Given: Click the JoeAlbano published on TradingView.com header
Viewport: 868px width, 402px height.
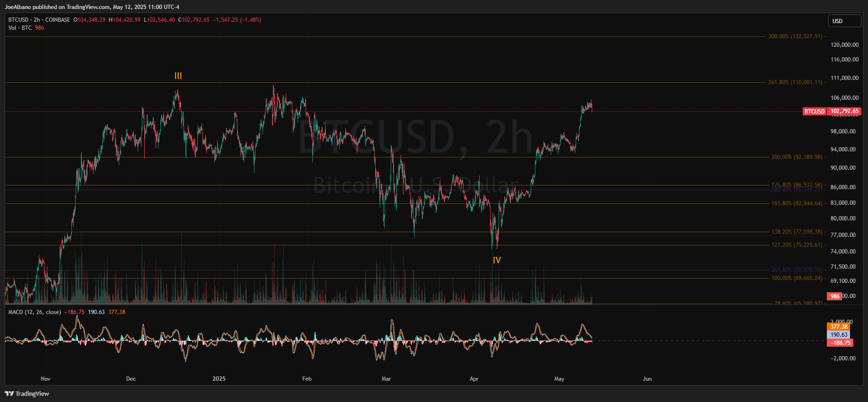Looking at the screenshot, I should (92, 7).
